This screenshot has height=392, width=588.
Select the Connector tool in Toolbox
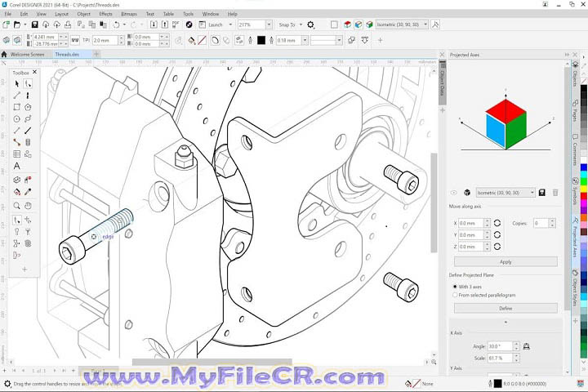click(17, 142)
